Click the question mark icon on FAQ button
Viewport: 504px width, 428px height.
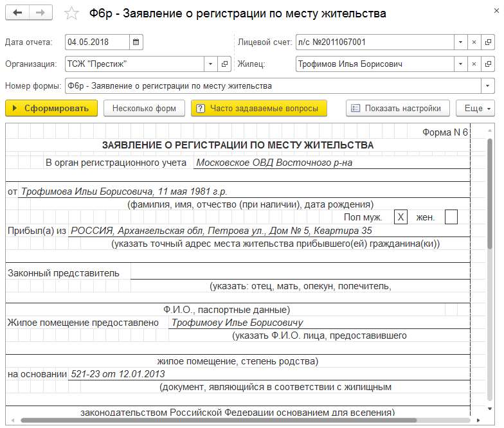coord(201,108)
